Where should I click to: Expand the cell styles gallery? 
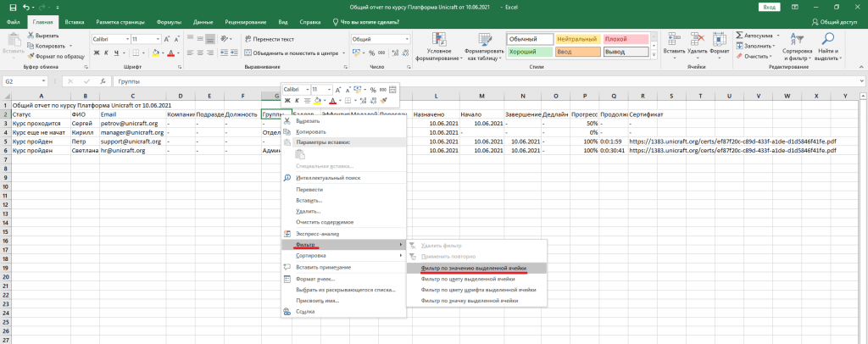pos(654,55)
